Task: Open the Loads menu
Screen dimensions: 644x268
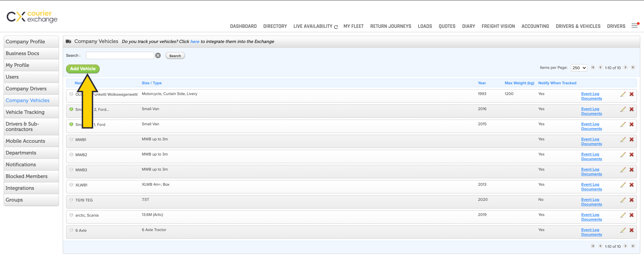Action: 425,26
